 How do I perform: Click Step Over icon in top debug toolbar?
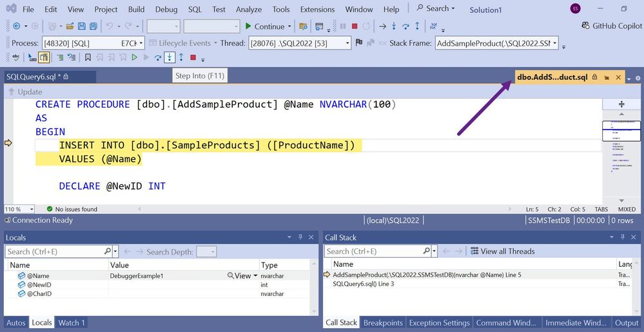tap(405, 26)
